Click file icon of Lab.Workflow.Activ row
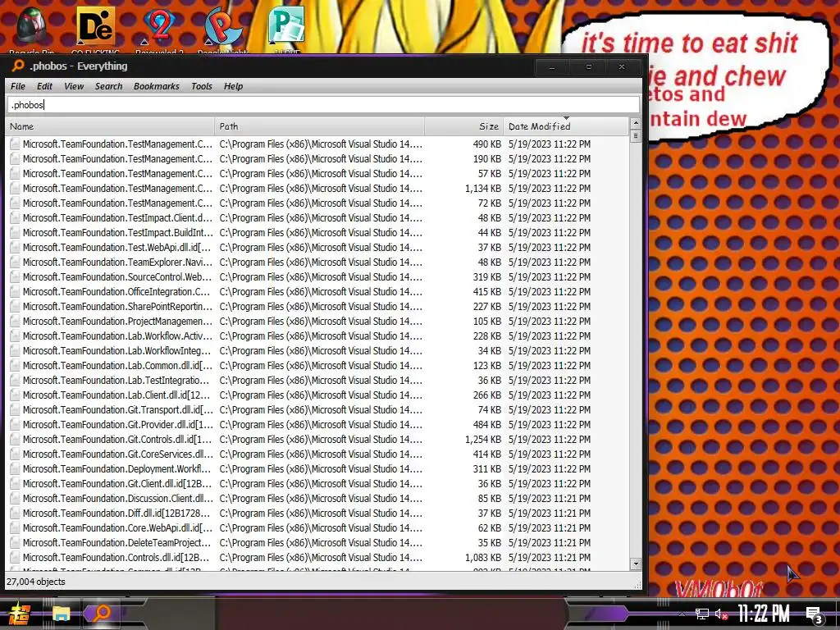 [15, 336]
